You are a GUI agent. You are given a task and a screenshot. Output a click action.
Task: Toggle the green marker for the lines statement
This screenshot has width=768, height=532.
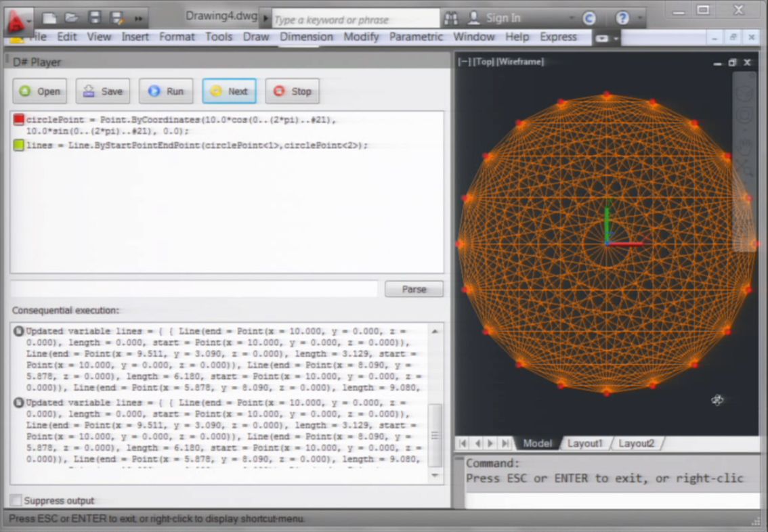pyautogui.click(x=18, y=145)
